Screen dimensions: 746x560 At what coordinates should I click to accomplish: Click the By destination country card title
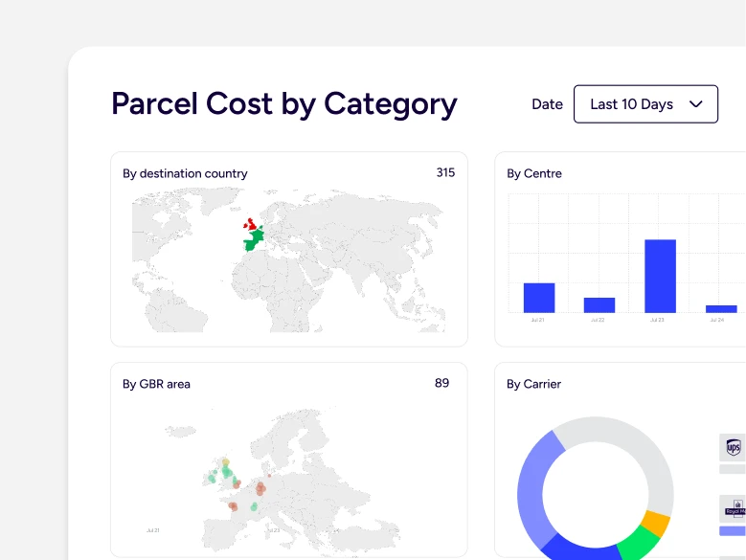(x=185, y=173)
